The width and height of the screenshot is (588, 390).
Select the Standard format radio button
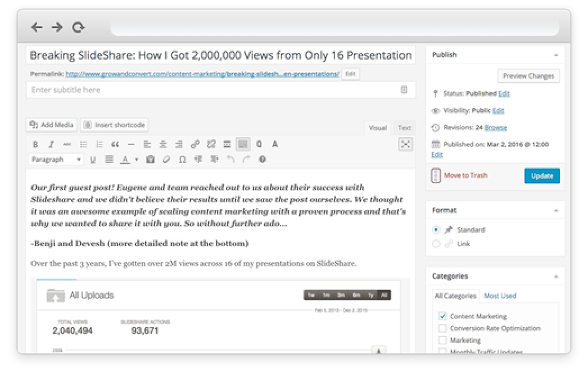pos(436,229)
